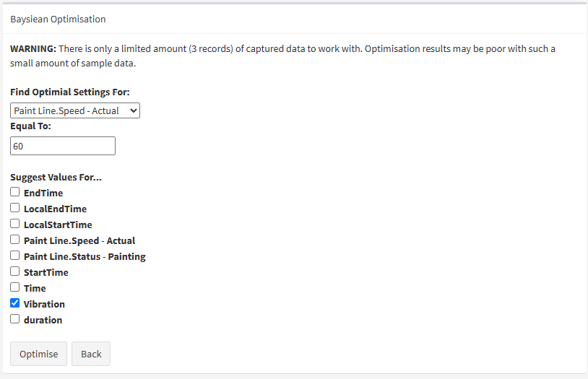Enable the Time checkbox
The image size is (588, 379).
pos(14,287)
